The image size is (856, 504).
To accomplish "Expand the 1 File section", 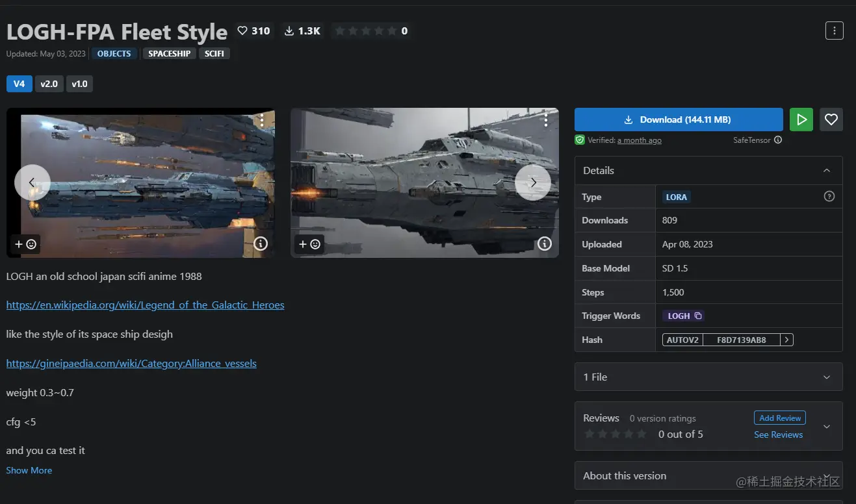I will point(708,377).
